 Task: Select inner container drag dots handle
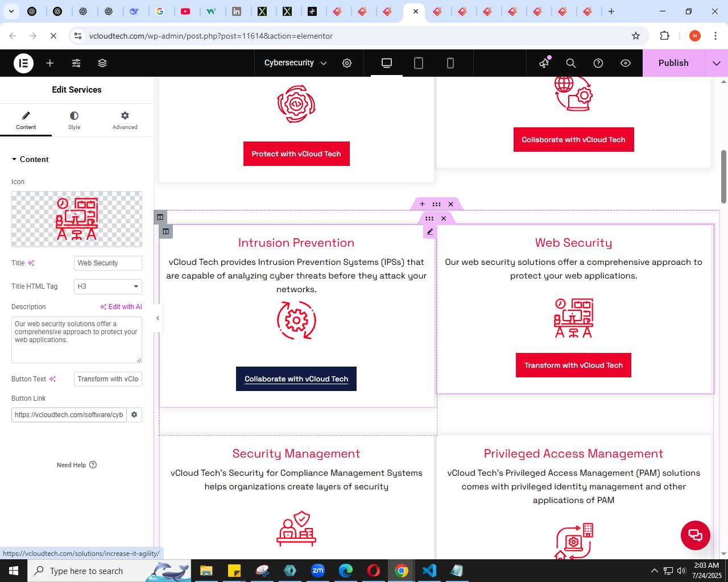click(429, 218)
